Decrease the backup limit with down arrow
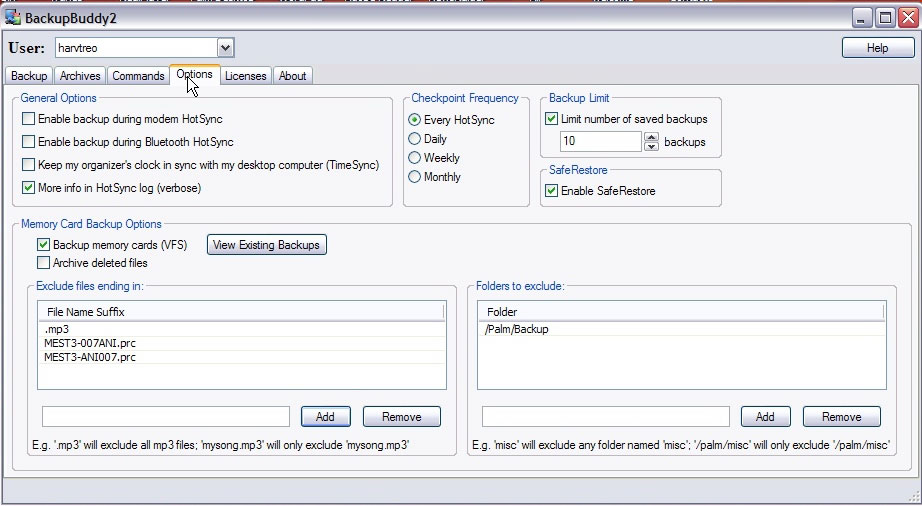The width and height of the screenshot is (922, 506). (651, 147)
